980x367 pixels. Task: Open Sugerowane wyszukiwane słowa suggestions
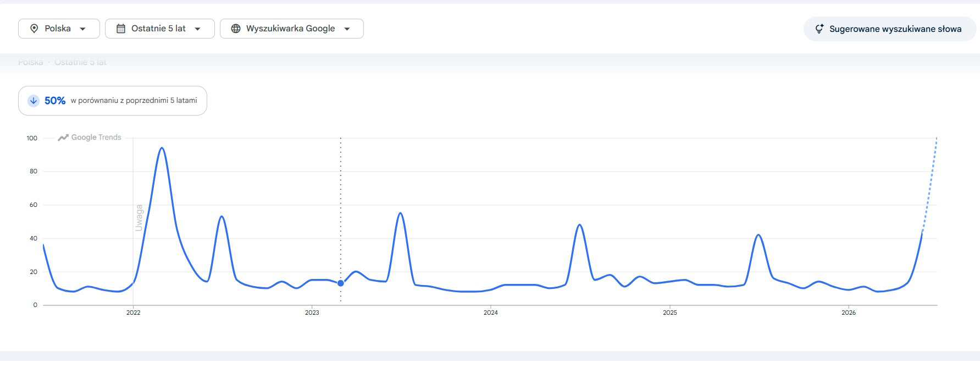pyautogui.click(x=890, y=29)
